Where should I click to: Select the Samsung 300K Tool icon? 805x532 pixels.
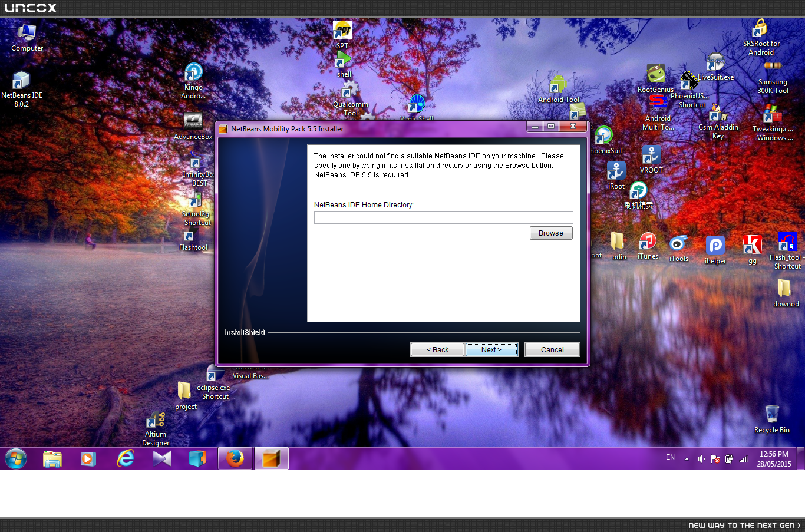tap(773, 78)
